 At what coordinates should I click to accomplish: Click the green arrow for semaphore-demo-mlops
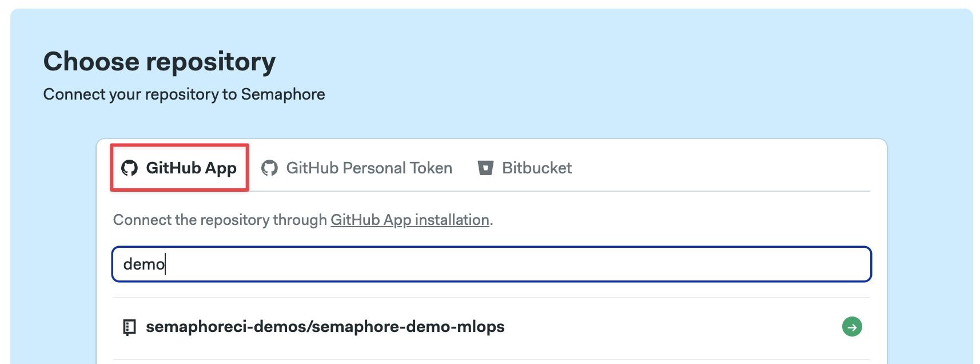coord(852,327)
